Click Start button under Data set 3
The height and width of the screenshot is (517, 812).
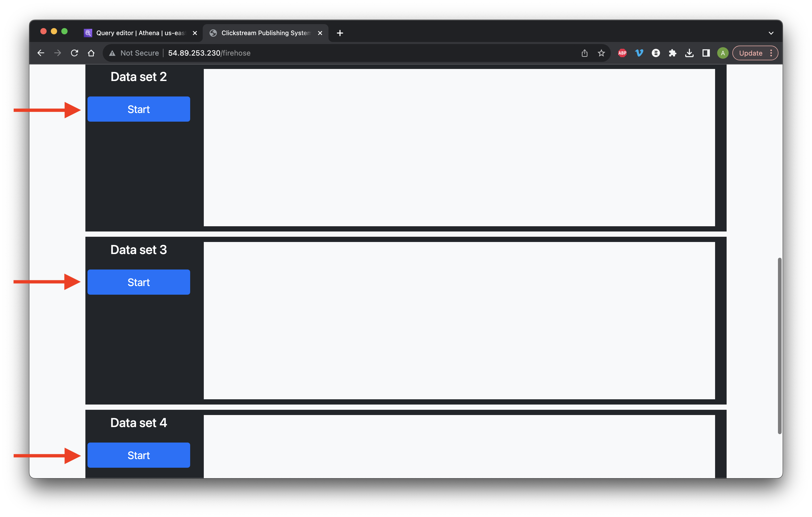pyautogui.click(x=139, y=282)
